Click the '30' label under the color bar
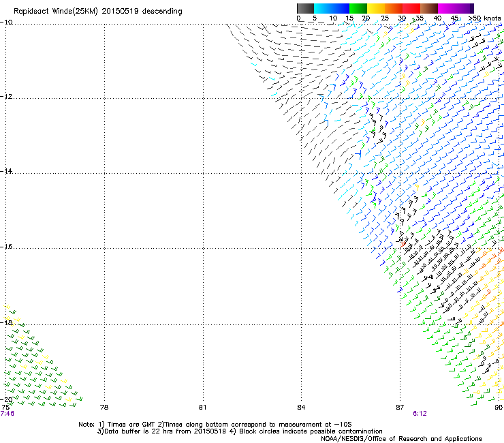The width and height of the screenshot is (504, 443). (402, 18)
